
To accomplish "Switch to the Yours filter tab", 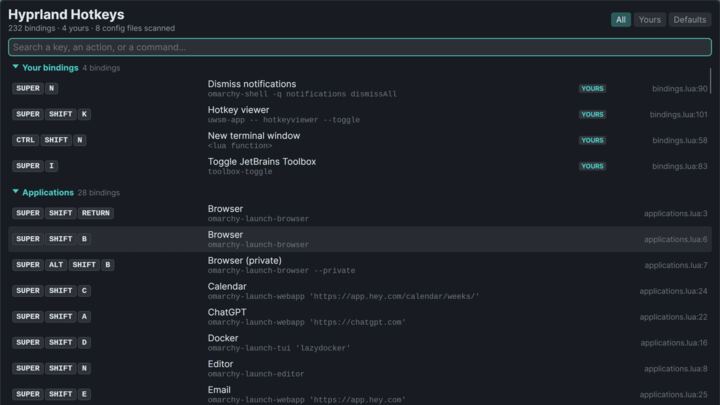I will point(650,20).
